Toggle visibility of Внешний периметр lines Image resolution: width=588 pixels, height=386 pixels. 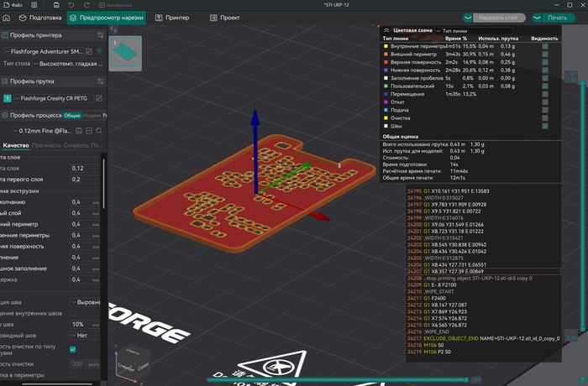point(544,54)
